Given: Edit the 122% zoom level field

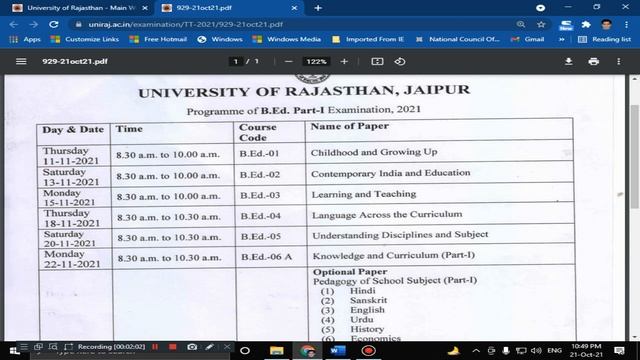Looking at the screenshot, I should tap(316, 62).
